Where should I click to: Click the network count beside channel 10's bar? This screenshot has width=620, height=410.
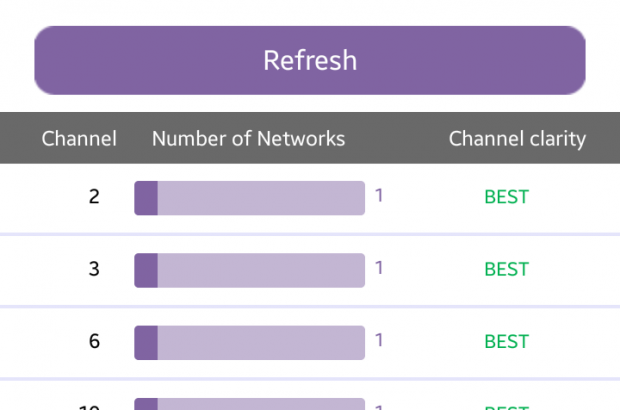point(379,405)
